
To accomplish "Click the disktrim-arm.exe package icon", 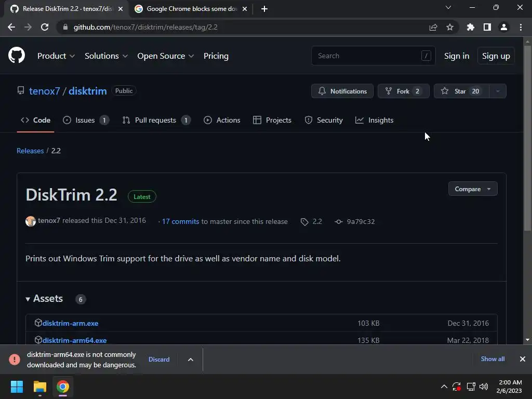I will tap(38, 323).
